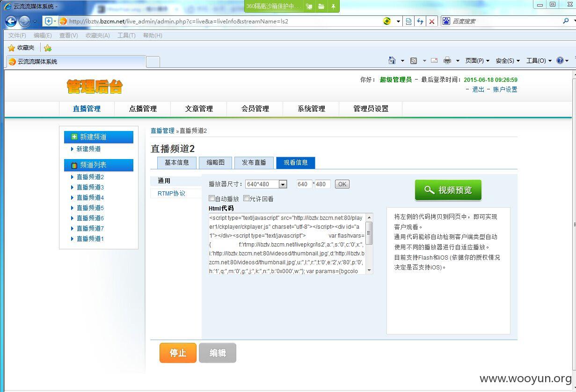Click the 退出 logout link
576x392 pixels.
pyautogui.click(x=478, y=89)
